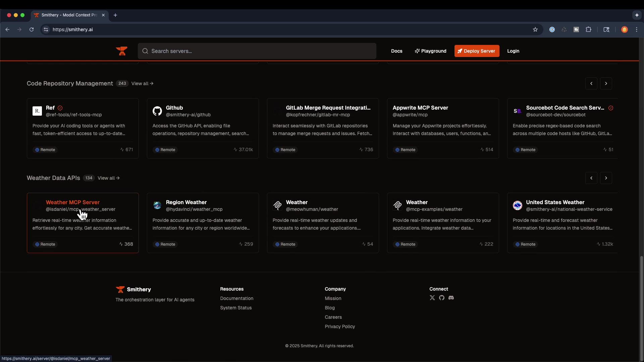The width and height of the screenshot is (644, 362).
Task: Click the Ref card R logo
Action: pos(37,111)
